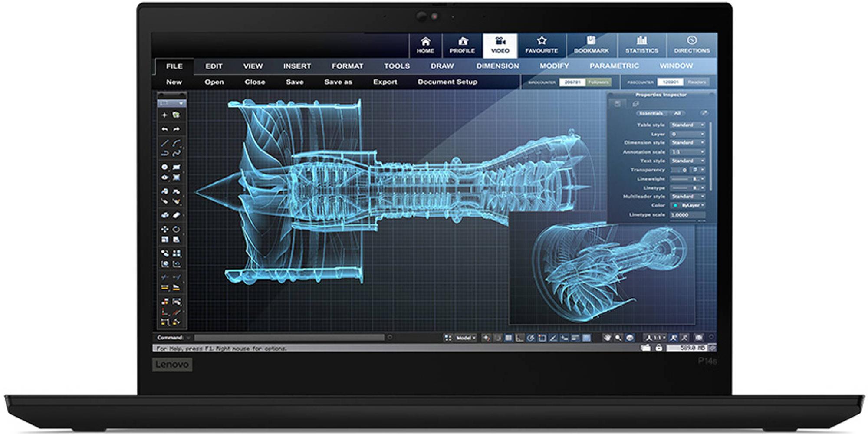Choose the Rotate tool in the toolbox
Viewport: 868px width, 434px height.
tap(176, 229)
